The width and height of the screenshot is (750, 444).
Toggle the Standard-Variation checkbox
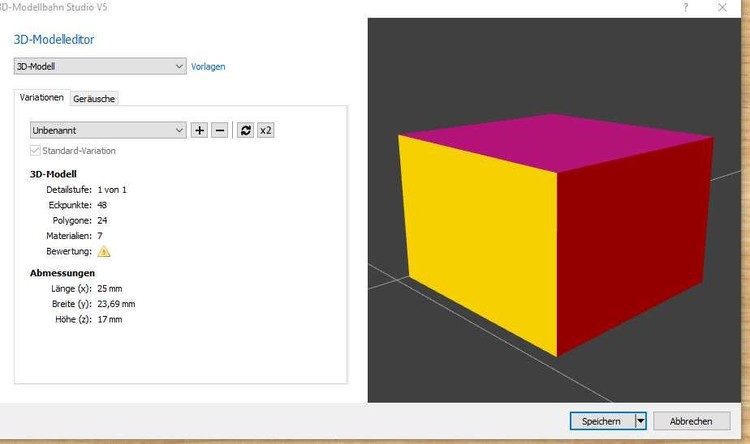[36, 151]
